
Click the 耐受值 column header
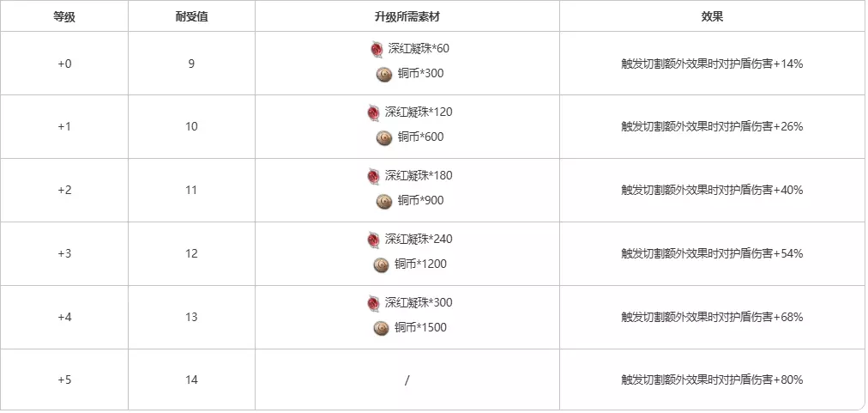191,16
